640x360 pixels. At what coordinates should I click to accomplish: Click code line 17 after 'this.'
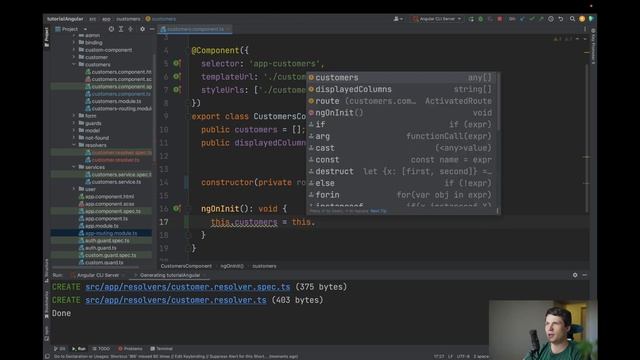click(x=317, y=222)
